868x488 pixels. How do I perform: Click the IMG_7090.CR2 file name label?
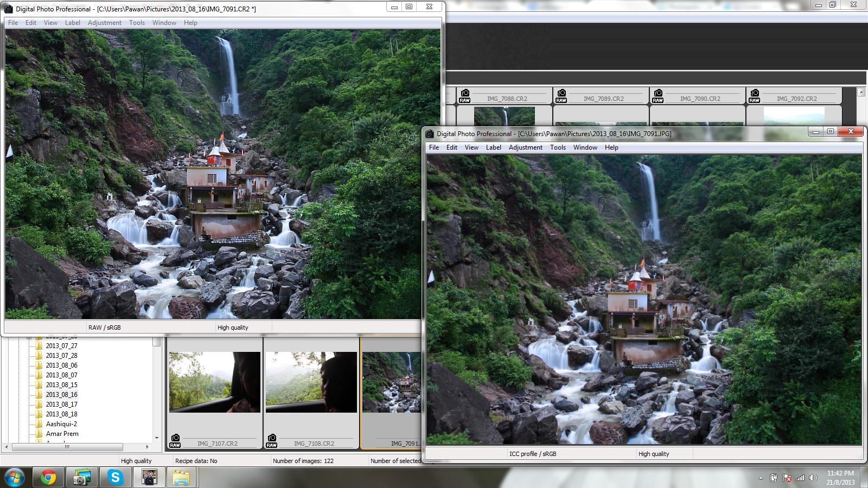(x=700, y=99)
